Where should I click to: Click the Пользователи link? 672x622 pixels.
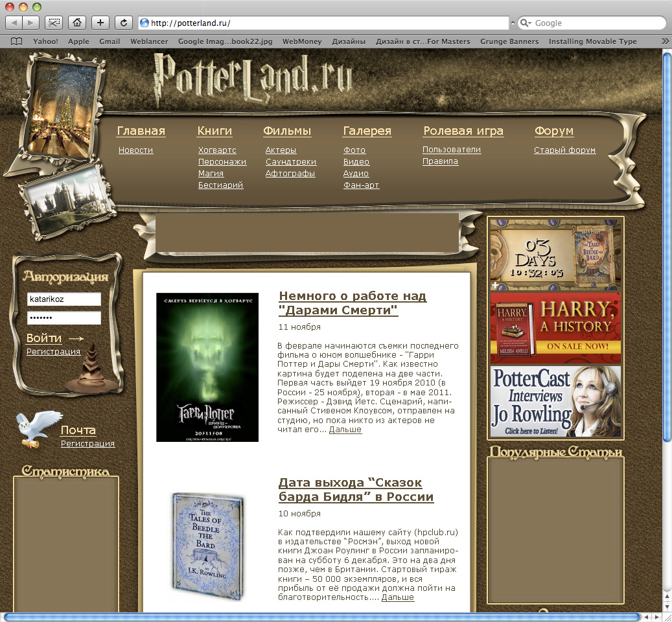[452, 150]
